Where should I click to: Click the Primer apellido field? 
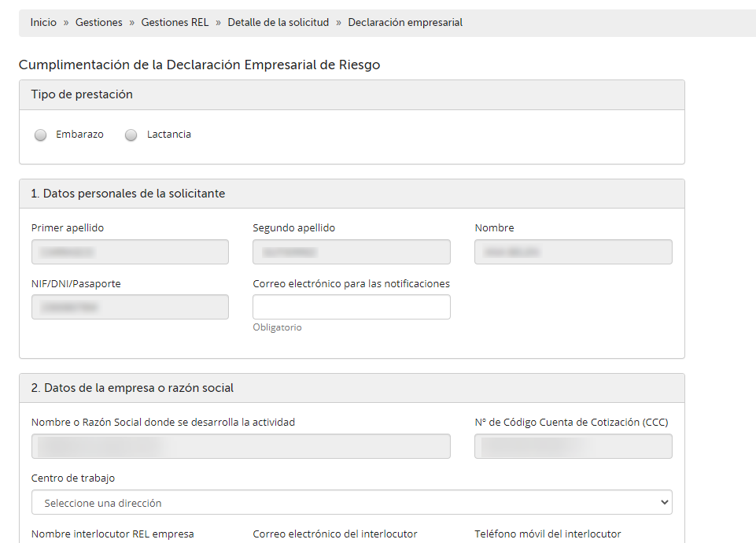[x=130, y=252]
